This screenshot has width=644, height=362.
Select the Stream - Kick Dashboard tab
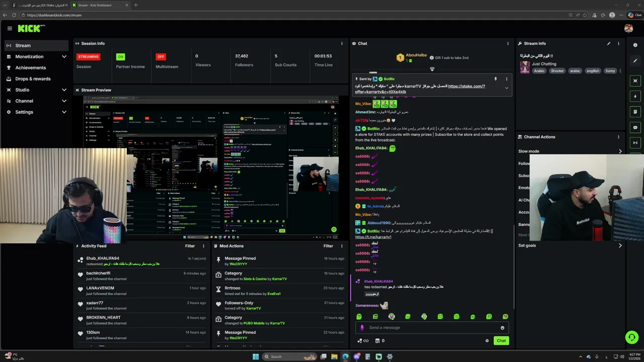[100, 5]
